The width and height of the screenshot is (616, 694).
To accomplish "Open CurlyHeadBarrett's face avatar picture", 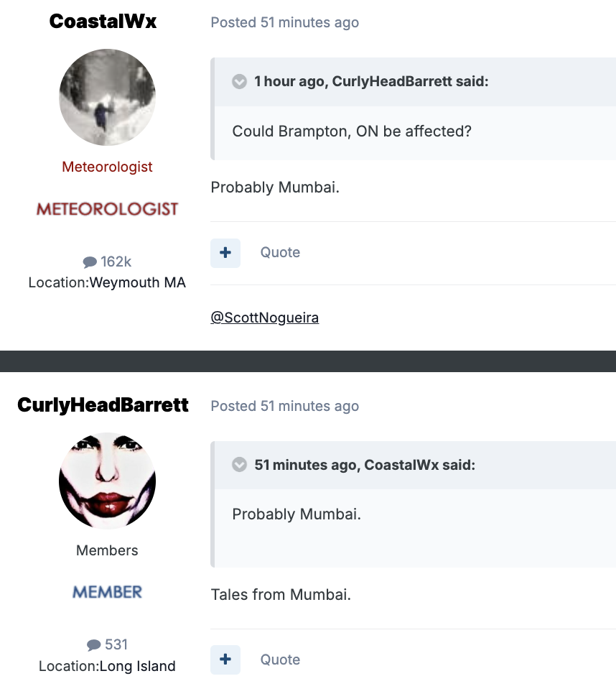I will 107,481.
